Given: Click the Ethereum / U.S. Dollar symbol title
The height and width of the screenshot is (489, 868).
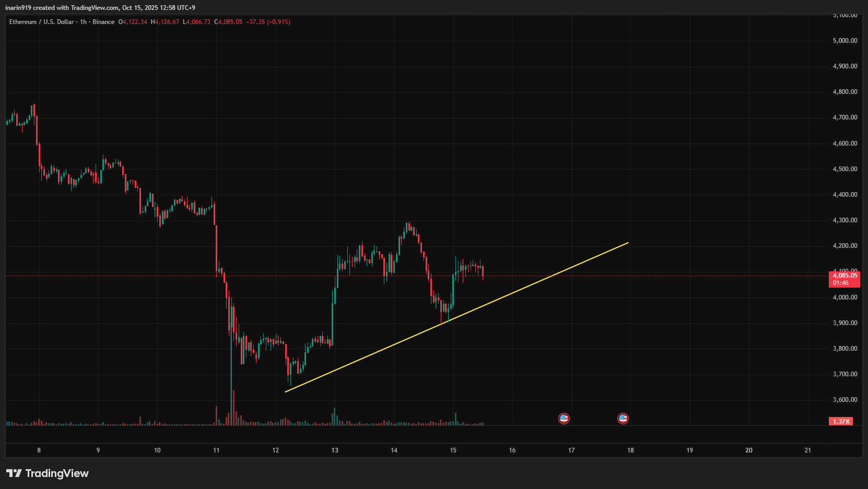Looking at the screenshot, I should pos(41,22).
